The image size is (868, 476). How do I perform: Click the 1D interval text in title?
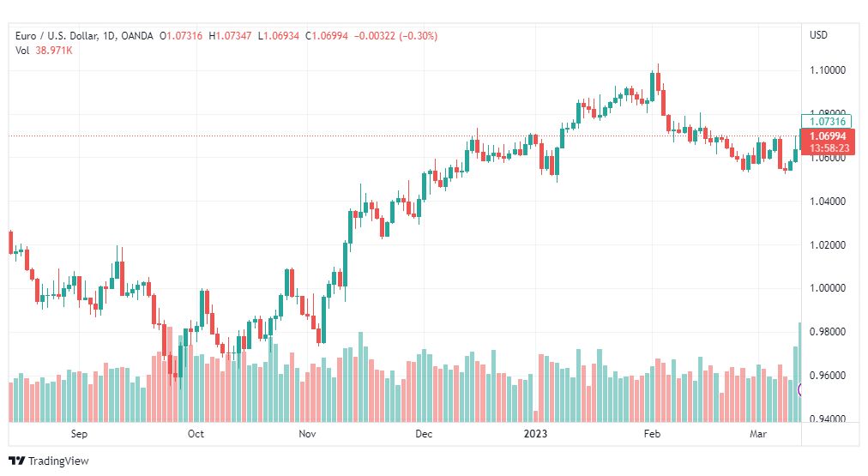(109, 36)
